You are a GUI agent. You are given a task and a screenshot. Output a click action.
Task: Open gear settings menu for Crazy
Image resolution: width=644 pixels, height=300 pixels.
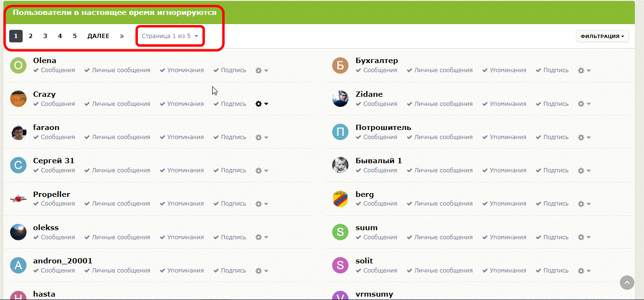pos(262,104)
